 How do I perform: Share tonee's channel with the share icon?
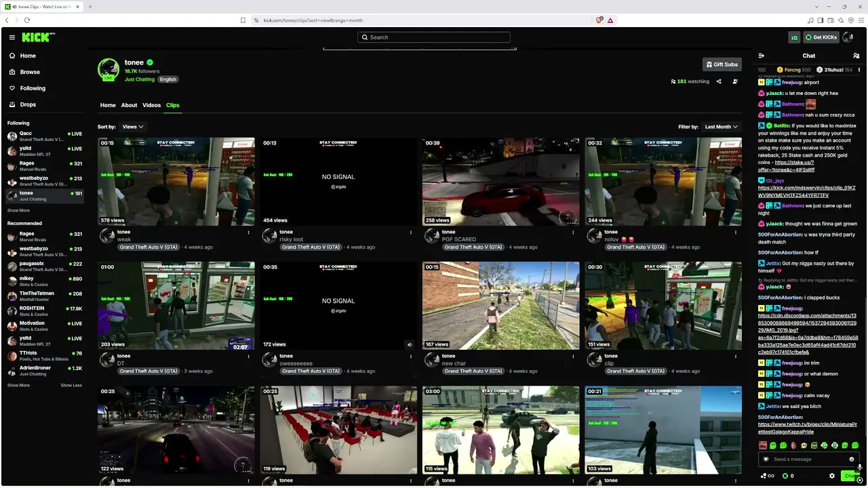pos(719,81)
